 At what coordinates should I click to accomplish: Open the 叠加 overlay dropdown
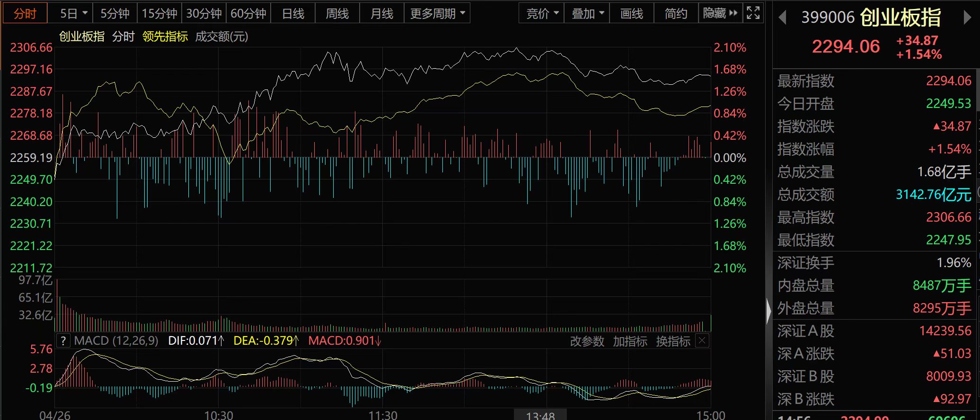(587, 14)
